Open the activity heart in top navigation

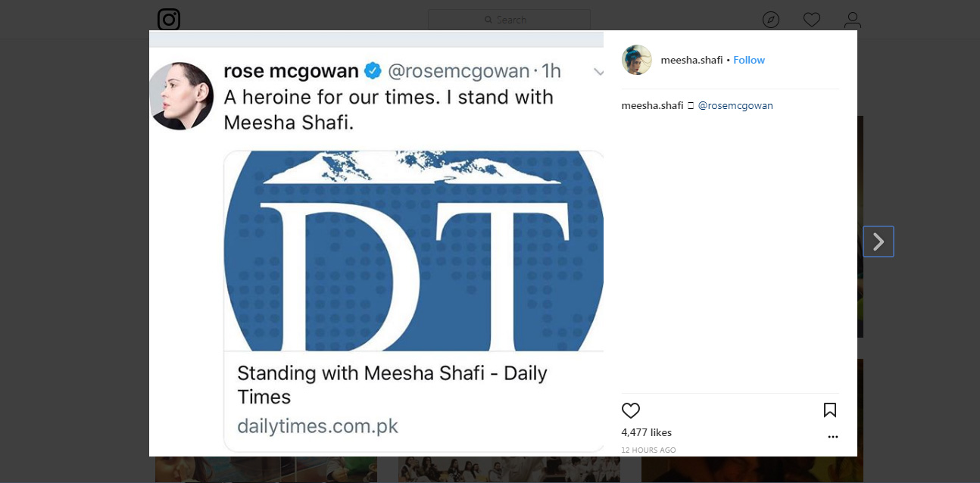812,20
